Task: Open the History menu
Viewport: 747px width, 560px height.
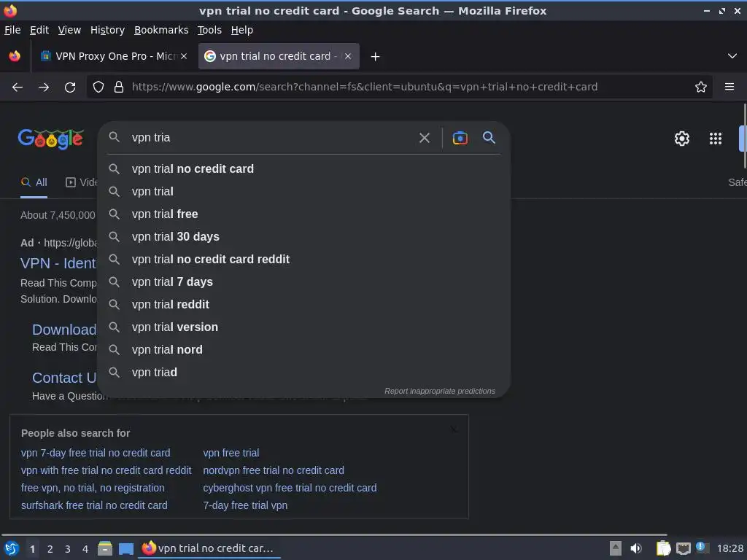Action: click(107, 30)
